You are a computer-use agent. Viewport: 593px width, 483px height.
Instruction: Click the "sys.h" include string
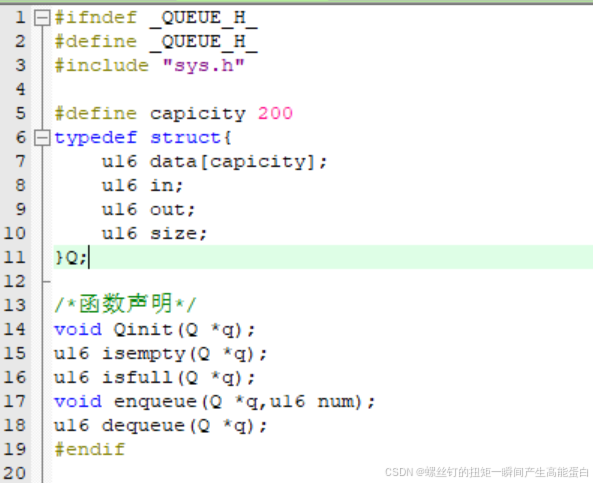(x=203, y=66)
